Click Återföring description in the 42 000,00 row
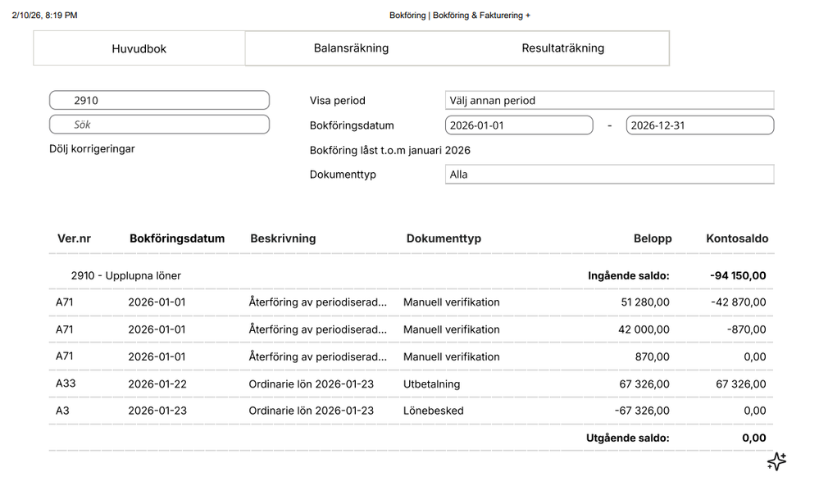Viewport: 819px width, 504px height. point(317,329)
